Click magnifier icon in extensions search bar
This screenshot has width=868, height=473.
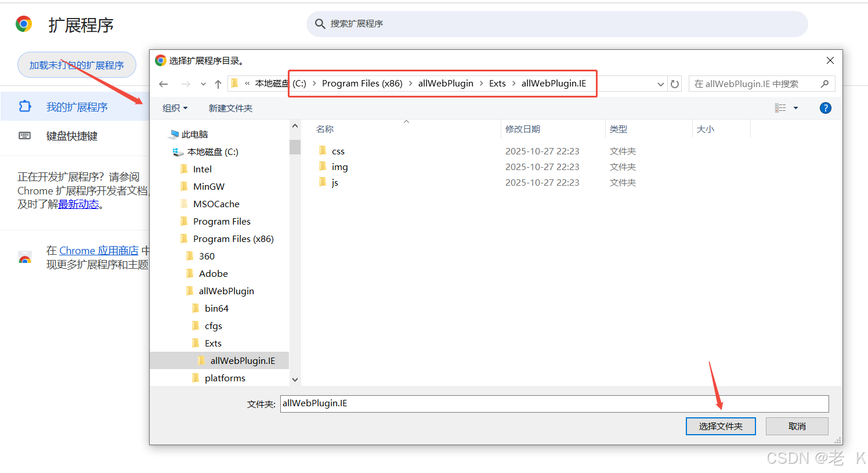click(320, 24)
